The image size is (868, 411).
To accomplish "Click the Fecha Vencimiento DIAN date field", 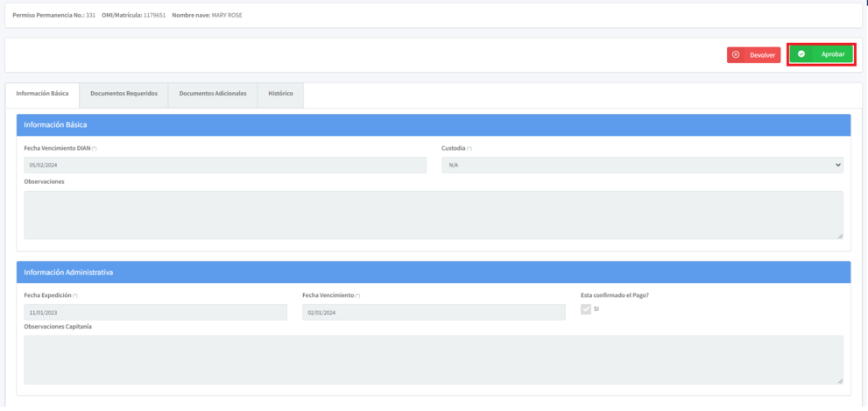I will coord(225,165).
